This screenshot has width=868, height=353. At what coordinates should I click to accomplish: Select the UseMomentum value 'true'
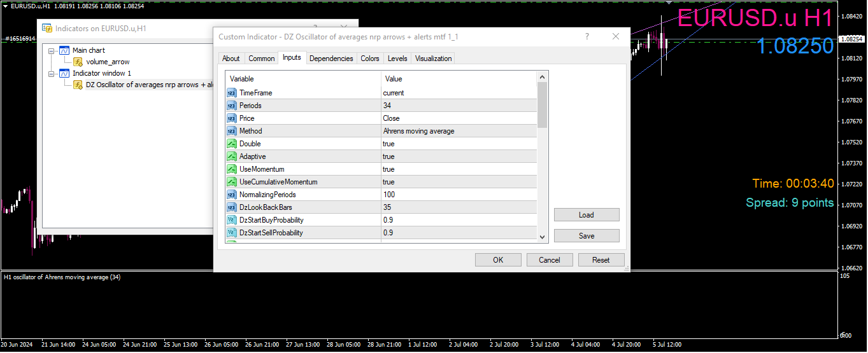[x=389, y=169]
